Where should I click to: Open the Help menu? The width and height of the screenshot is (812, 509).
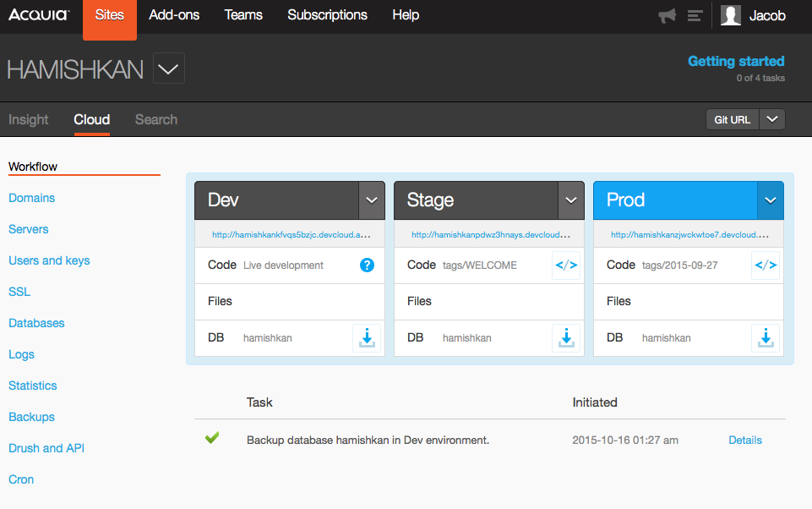pyautogui.click(x=406, y=15)
